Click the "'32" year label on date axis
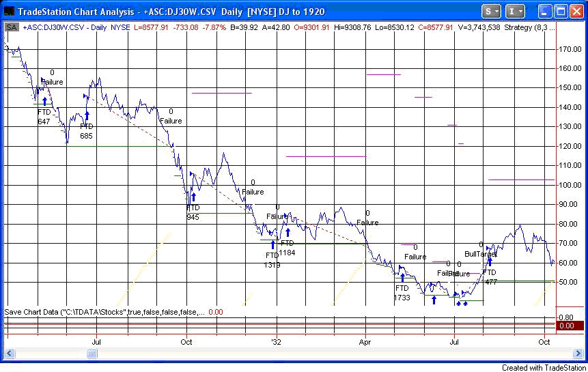 click(276, 342)
